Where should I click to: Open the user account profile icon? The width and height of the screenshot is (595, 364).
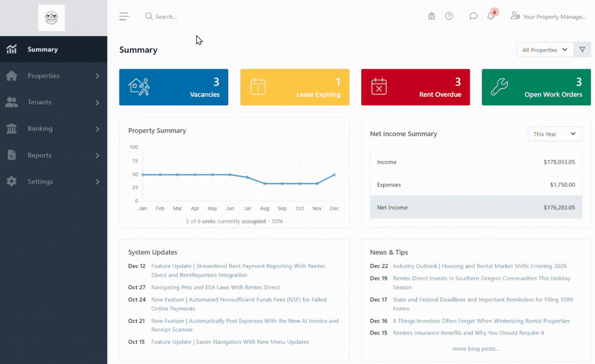coord(515,16)
